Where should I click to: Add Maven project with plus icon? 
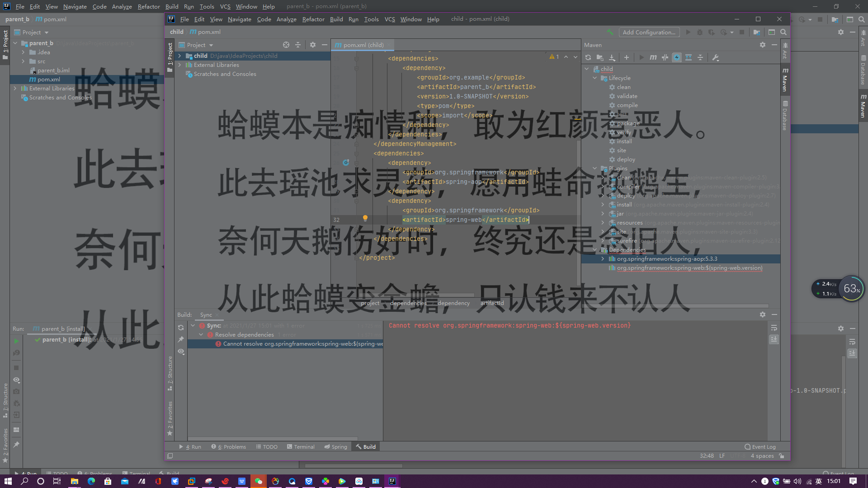pos(627,57)
